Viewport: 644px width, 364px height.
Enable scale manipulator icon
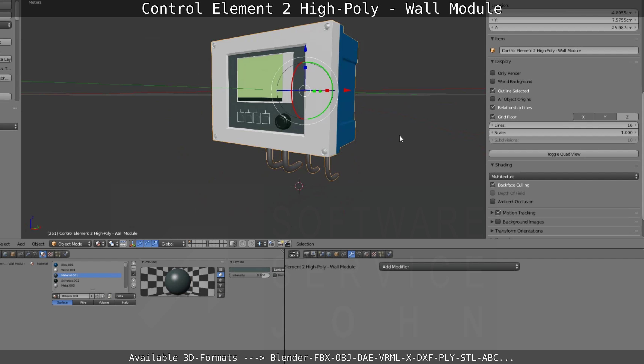click(155, 244)
